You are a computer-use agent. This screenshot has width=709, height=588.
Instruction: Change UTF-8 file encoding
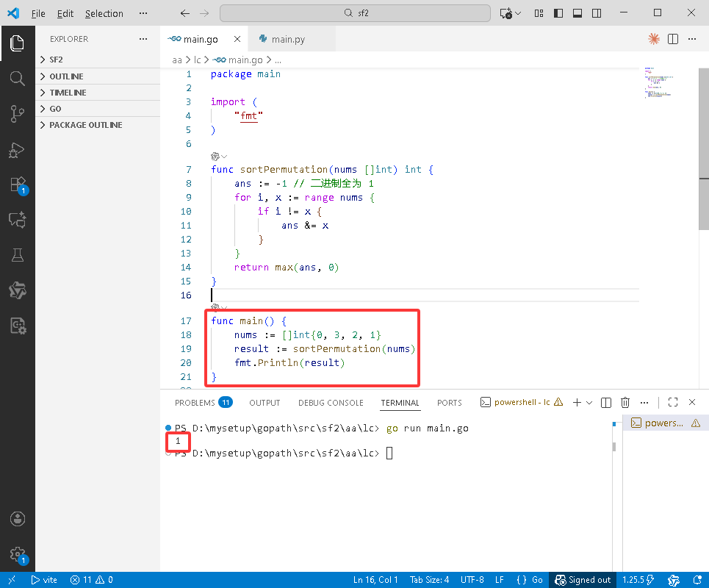pos(472,580)
